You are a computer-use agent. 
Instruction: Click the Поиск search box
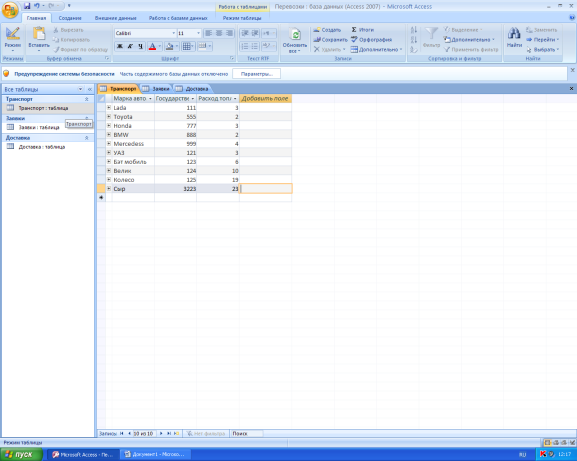pos(247,433)
